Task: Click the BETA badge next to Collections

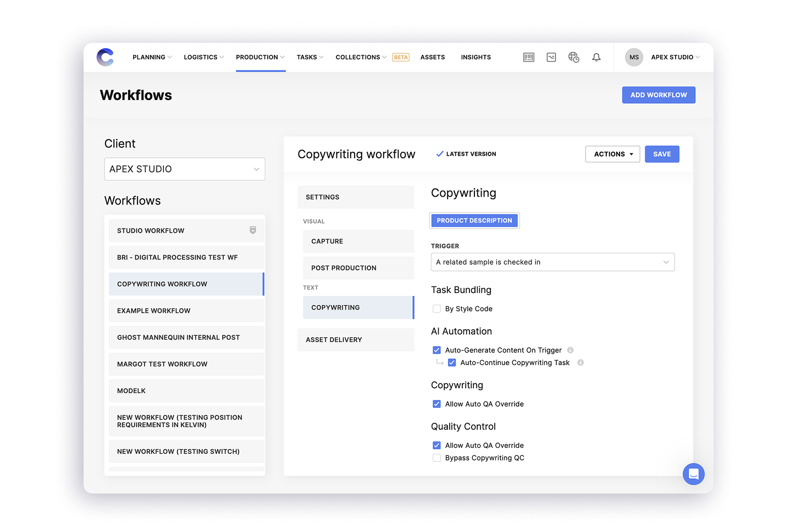Action: coord(401,57)
